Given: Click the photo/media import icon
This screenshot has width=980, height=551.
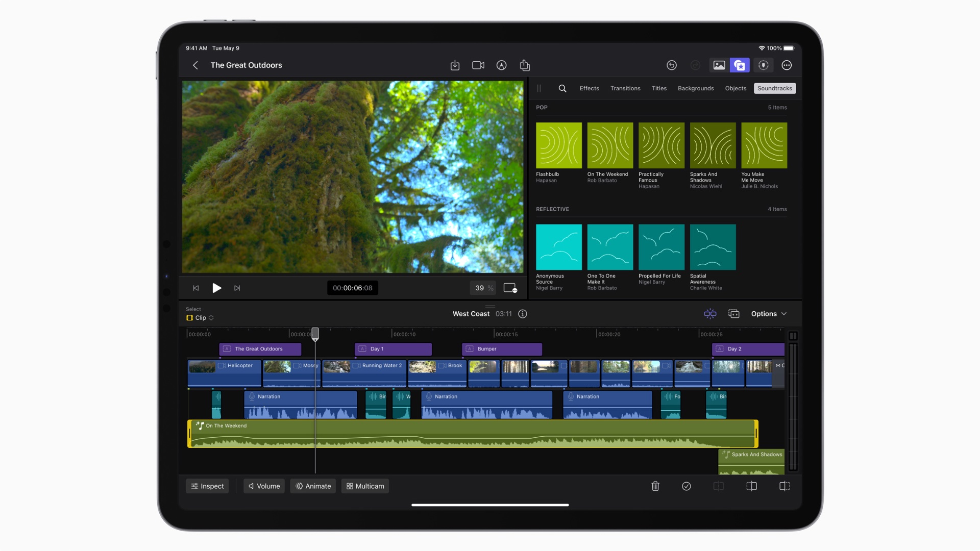Looking at the screenshot, I should (x=719, y=65).
